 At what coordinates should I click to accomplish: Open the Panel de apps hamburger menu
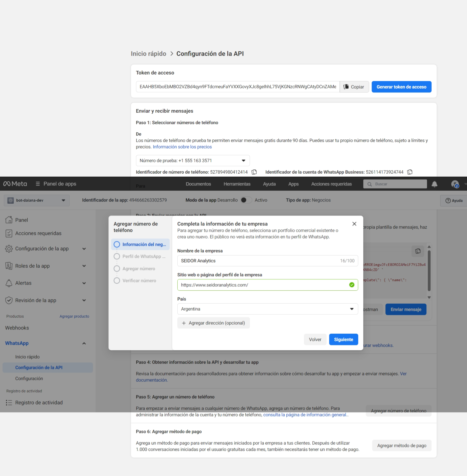[38, 184]
